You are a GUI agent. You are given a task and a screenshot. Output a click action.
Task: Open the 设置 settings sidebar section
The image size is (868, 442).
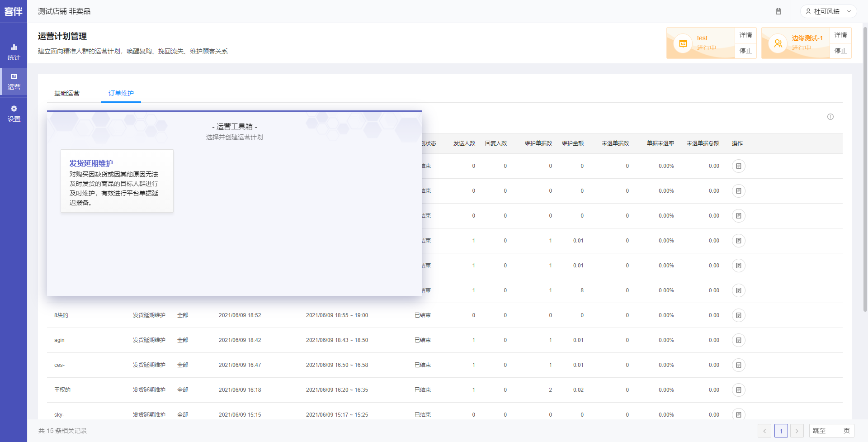(x=14, y=114)
